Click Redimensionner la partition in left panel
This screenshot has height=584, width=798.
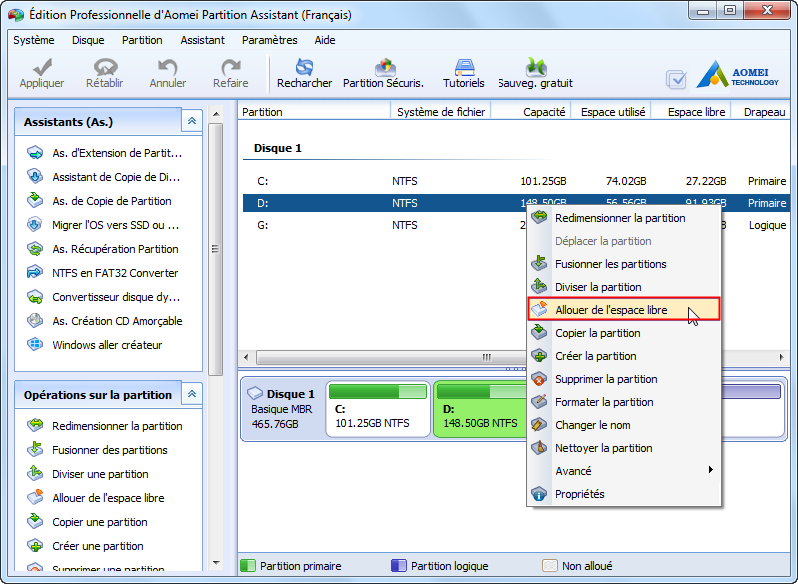[x=105, y=426]
